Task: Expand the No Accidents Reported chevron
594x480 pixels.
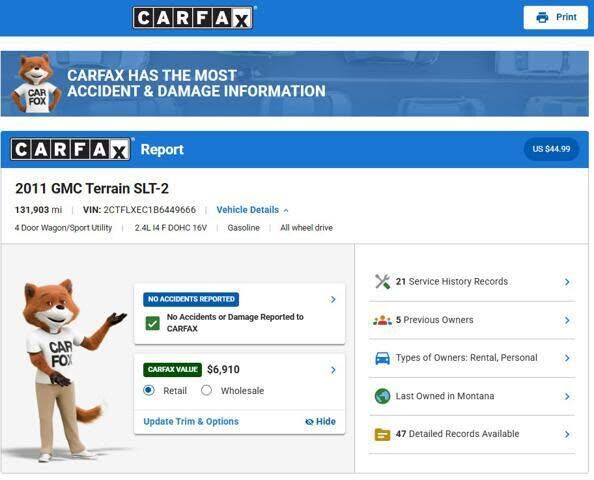Action: pyautogui.click(x=333, y=299)
